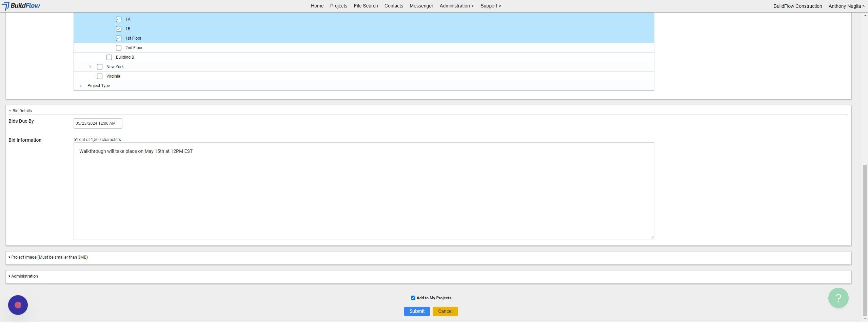Expand the Project Image section
The height and width of the screenshot is (323, 868).
coord(48,257)
